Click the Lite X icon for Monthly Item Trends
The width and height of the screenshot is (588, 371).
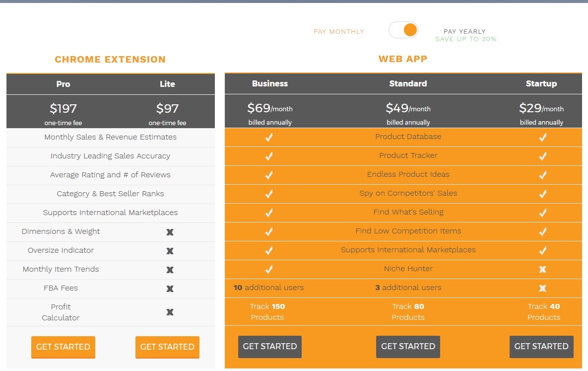[x=170, y=270]
